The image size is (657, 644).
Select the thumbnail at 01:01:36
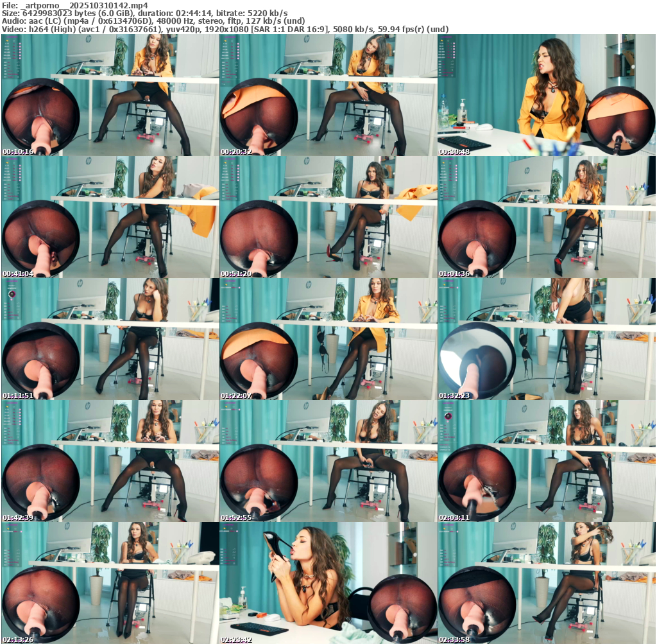pos(547,217)
